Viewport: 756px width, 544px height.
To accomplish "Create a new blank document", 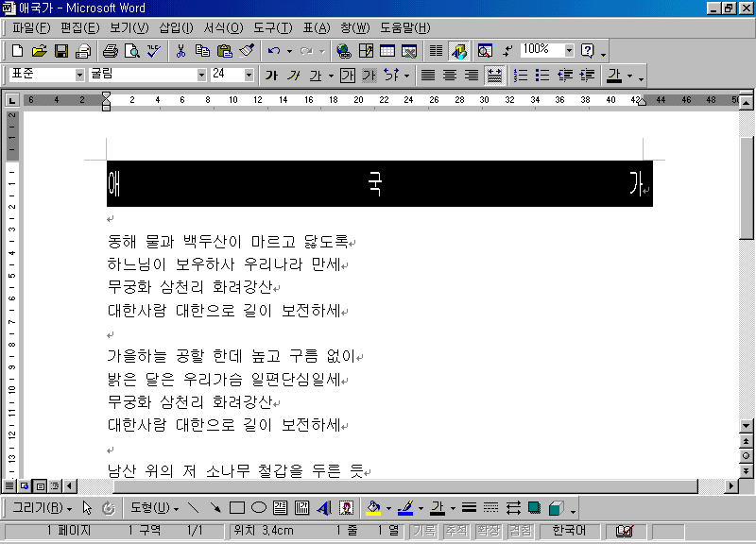I will point(17,51).
